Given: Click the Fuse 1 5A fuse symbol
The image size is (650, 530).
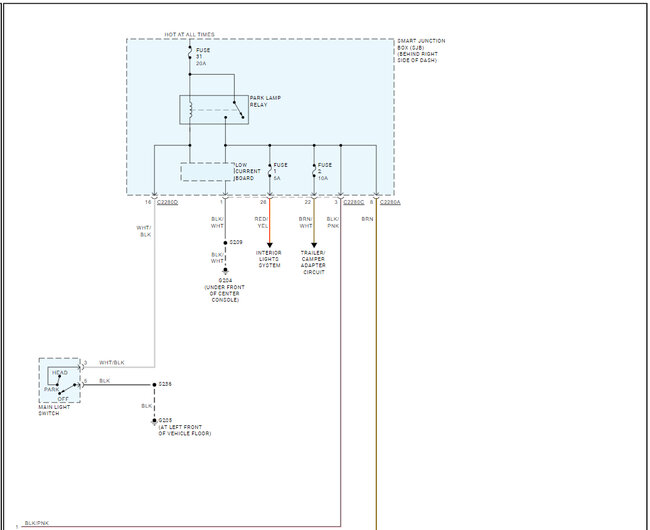Looking at the screenshot, I should (269, 171).
